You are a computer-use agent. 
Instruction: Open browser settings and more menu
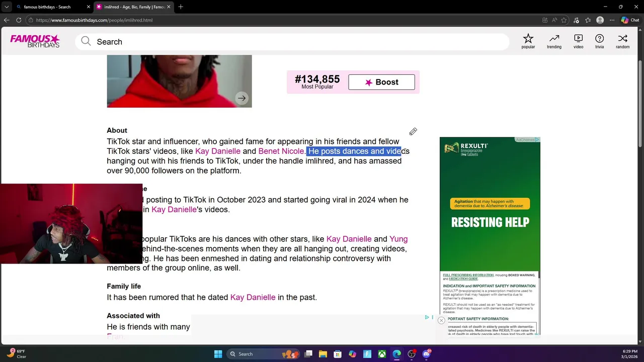coord(612,20)
